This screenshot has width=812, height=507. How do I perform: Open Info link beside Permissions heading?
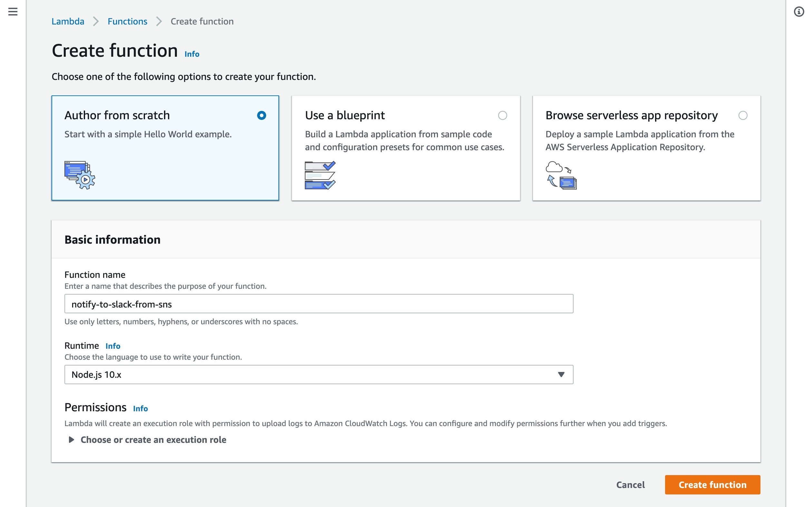tap(140, 408)
